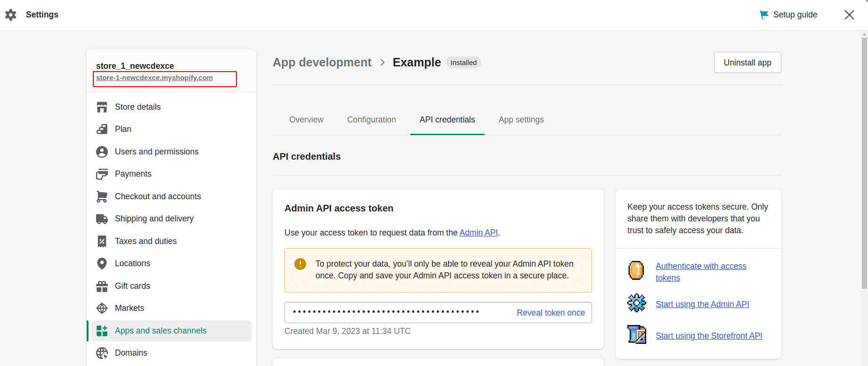Viewport: 868px width, 366px height.
Task: Click the Taxes and duties receipt icon
Action: [102, 241]
